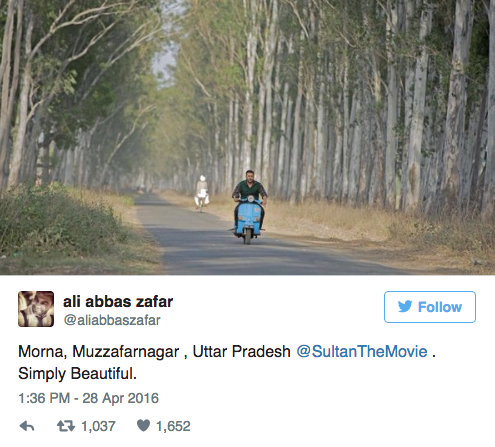Retweet using the retweet arrows icon
Viewport: 495px width, 447px height.
[x=66, y=426]
